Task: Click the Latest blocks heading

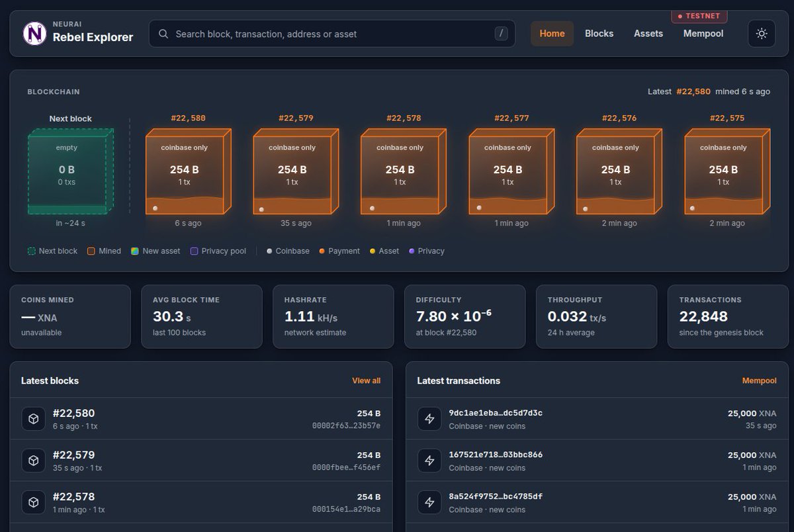Action: point(50,380)
